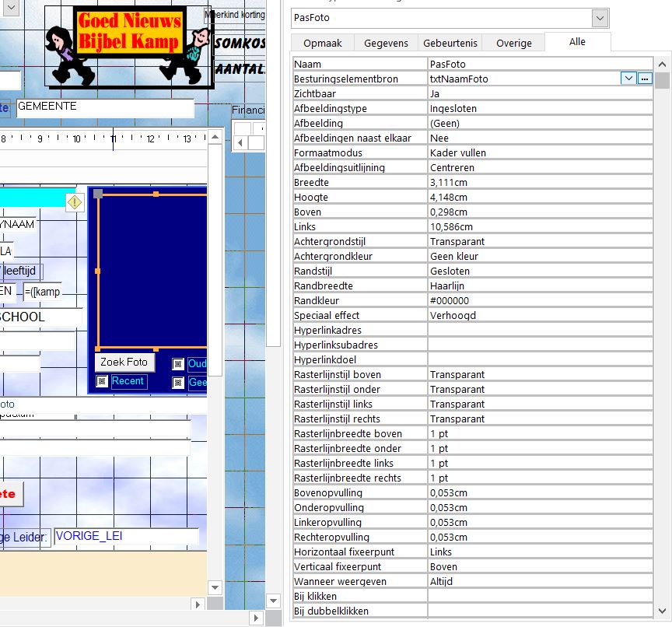Click the Afbeelding value (Geen)
The height and width of the screenshot is (627, 672).
540,123
